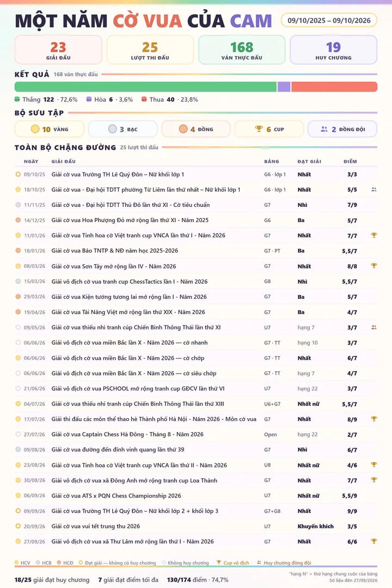Click the green win segment of the result bar
The width and height of the screenshot is (392, 588).
click(145, 87)
